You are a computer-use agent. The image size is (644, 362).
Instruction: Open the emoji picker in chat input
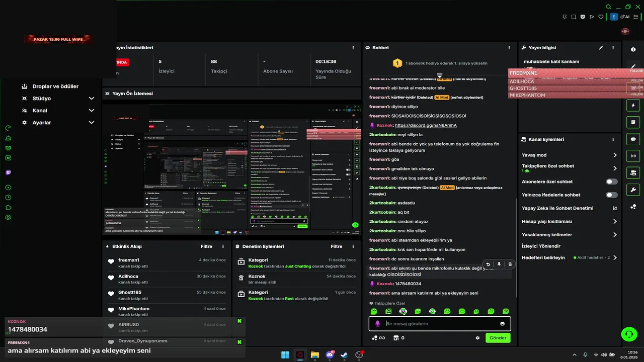coord(502,324)
